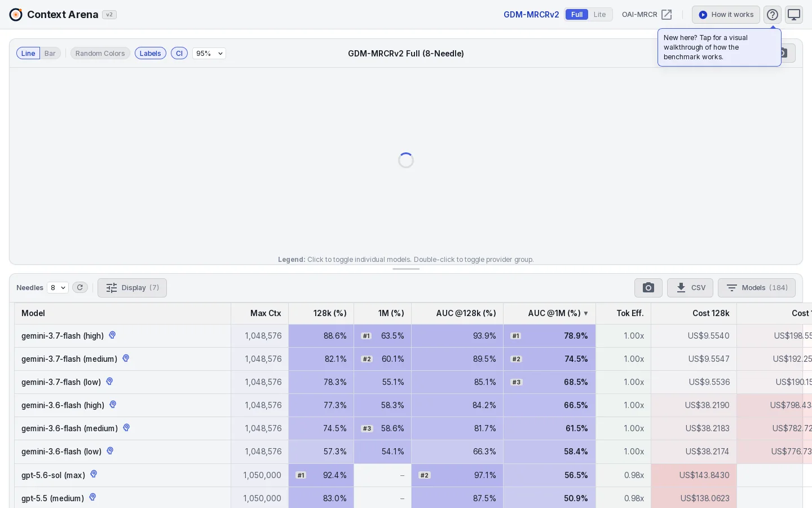Image resolution: width=812 pixels, height=508 pixels.
Task: Switch chart to Line view
Action: (28, 54)
